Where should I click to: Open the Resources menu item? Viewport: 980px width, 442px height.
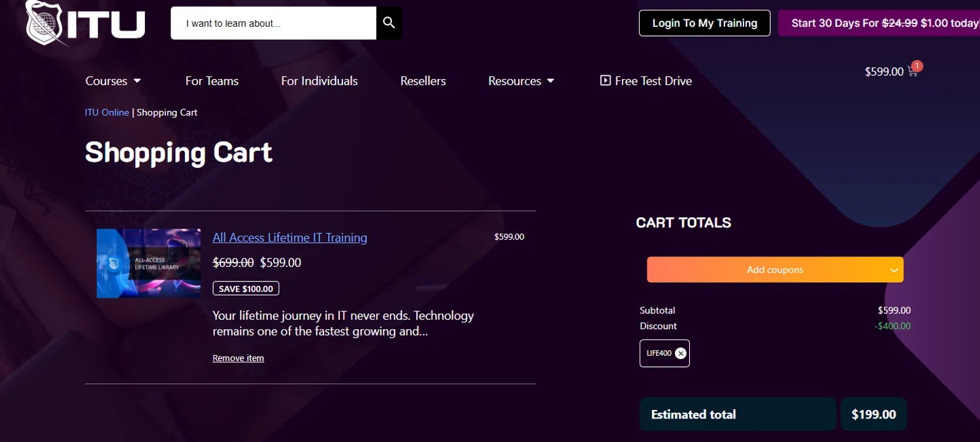[515, 81]
